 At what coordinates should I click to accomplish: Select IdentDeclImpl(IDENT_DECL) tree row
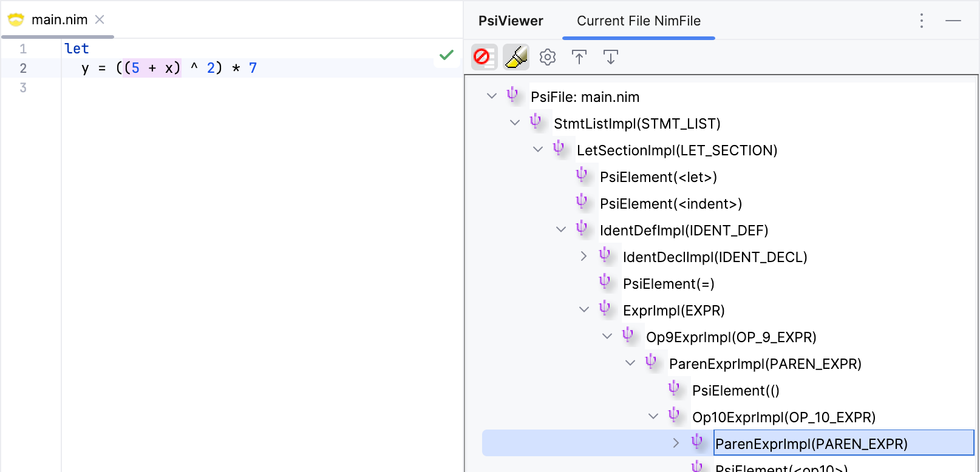point(715,257)
